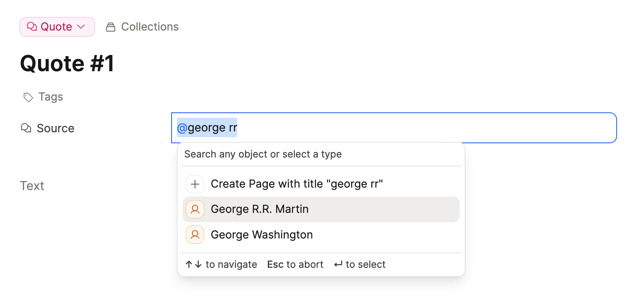
Task: Click inside the Source input field
Action: 408,128
